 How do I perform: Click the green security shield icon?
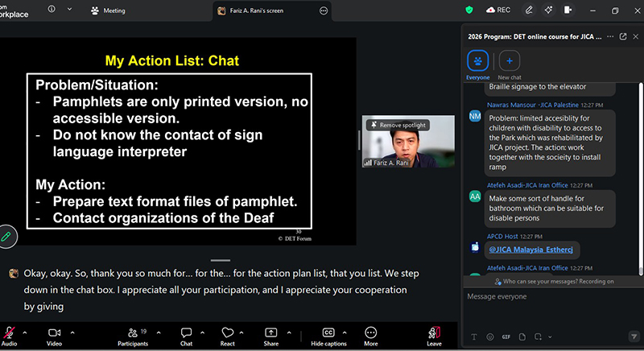[x=469, y=10]
